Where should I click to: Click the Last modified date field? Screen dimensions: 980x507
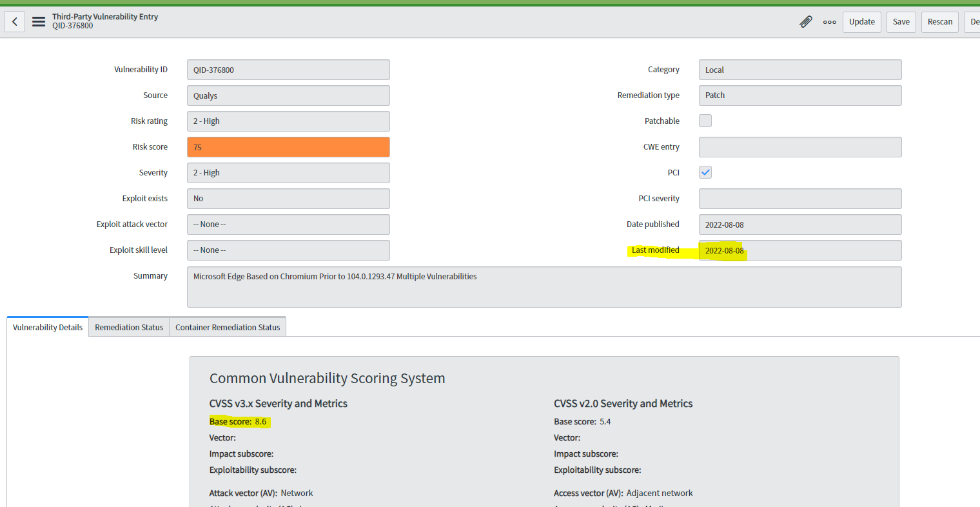[800, 250]
